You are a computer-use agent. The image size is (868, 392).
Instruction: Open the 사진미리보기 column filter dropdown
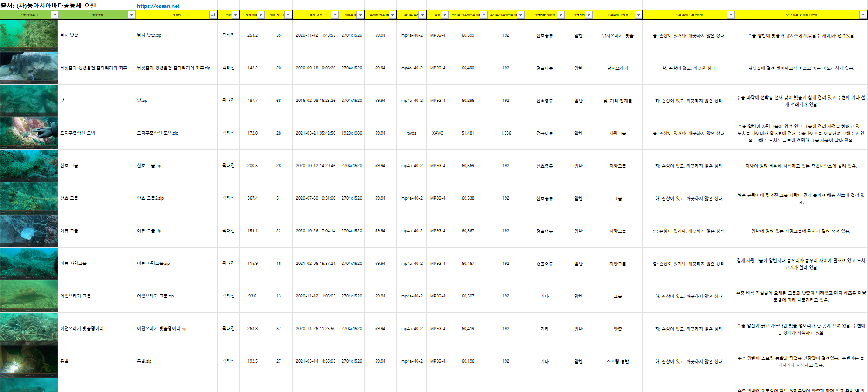point(55,15)
